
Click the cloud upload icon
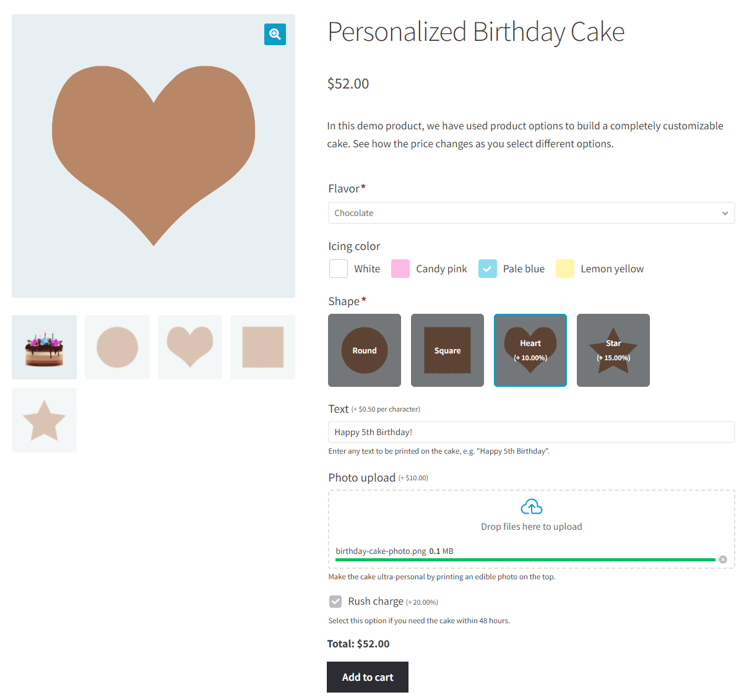(531, 506)
